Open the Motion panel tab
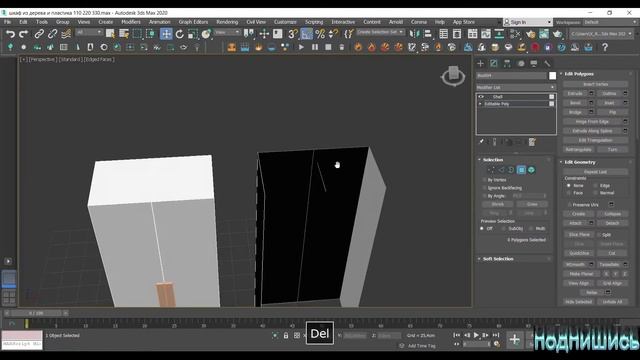Screen dimensions: 640x360 521,63
